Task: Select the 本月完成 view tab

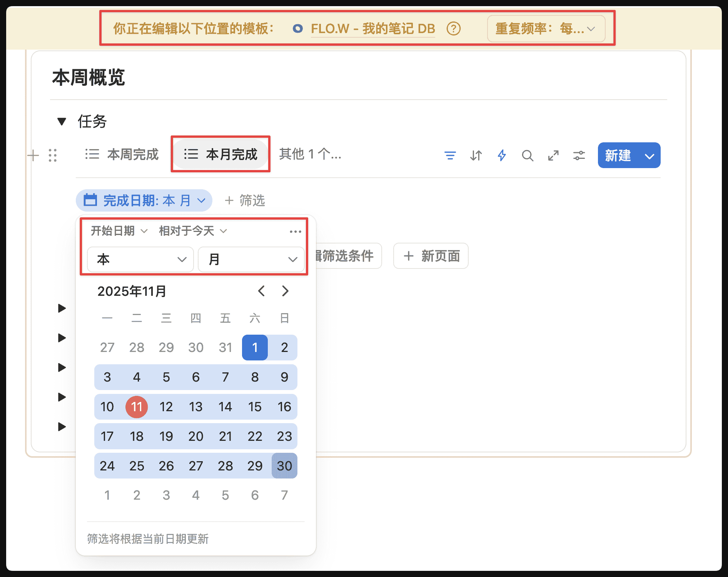Action: click(220, 155)
